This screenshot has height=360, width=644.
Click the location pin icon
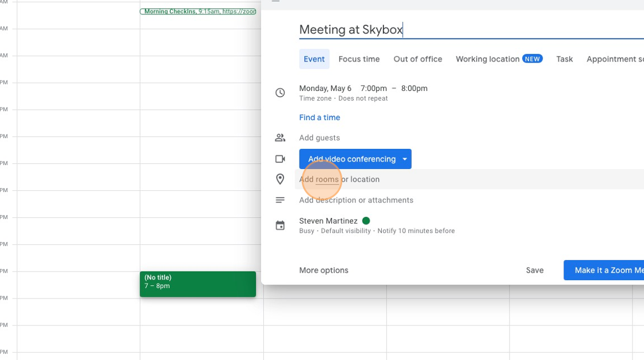[280, 179]
